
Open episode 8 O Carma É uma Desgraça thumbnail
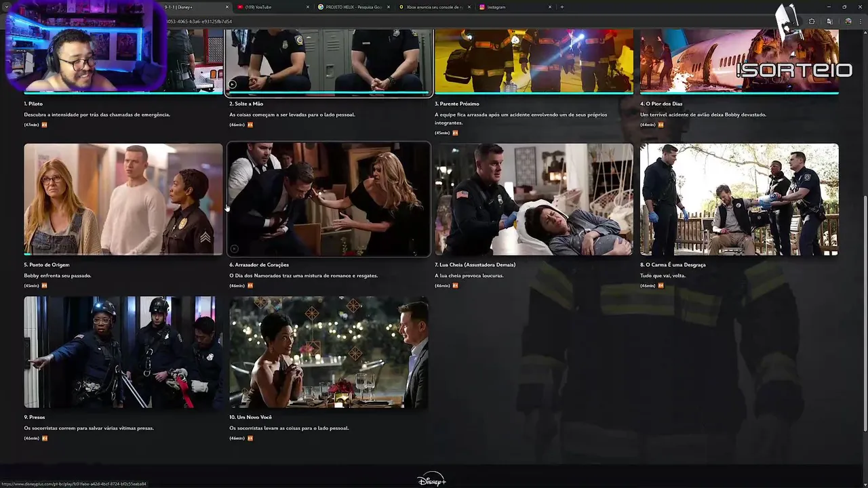[x=739, y=199]
